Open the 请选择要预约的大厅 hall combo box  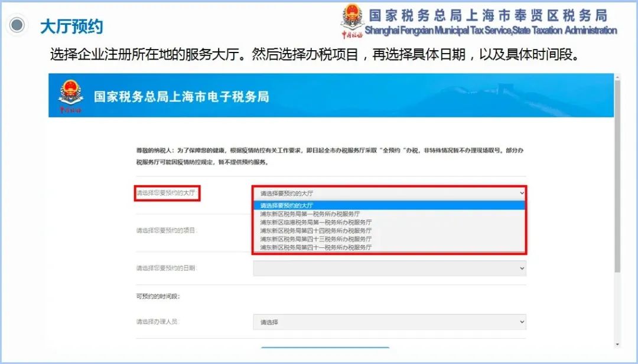(x=389, y=194)
